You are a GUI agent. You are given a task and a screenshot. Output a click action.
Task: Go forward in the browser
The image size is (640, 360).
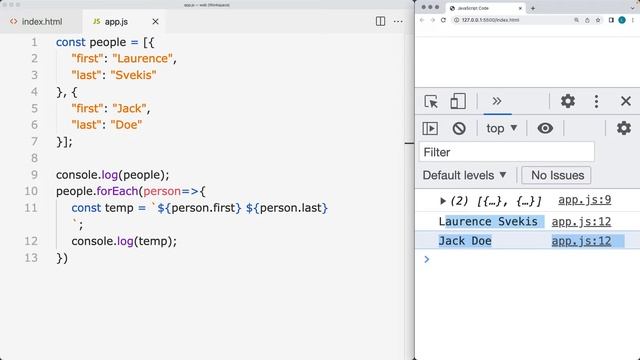pyautogui.click(x=433, y=20)
